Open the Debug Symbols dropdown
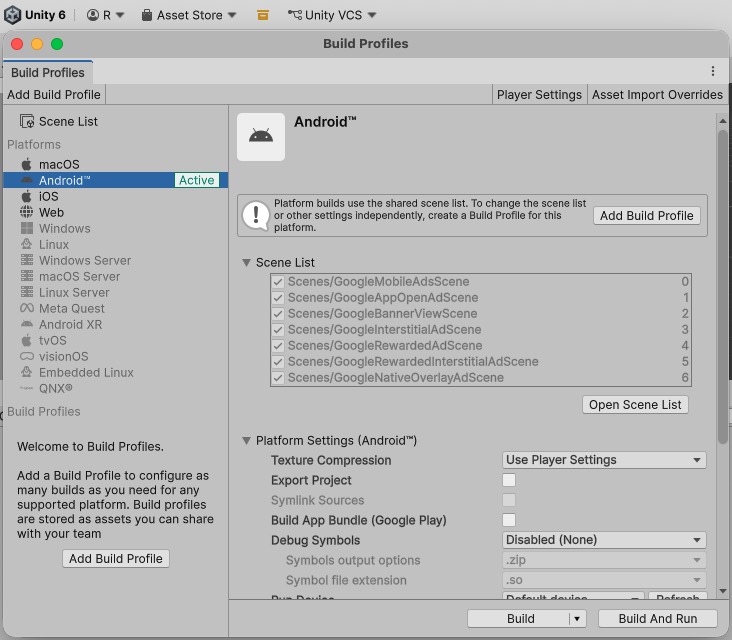 (x=604, y=540)
